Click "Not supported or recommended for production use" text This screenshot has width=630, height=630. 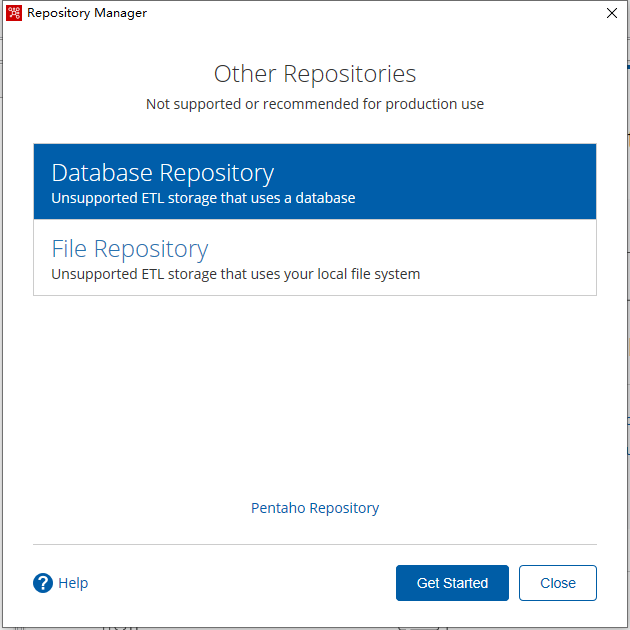point(315,104)
